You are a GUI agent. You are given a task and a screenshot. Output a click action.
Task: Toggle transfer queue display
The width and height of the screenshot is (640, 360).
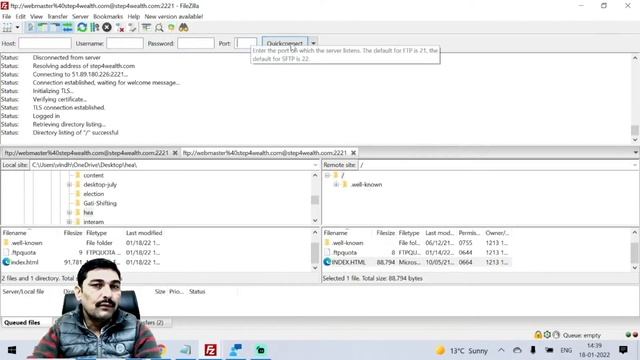click(68, 27)
